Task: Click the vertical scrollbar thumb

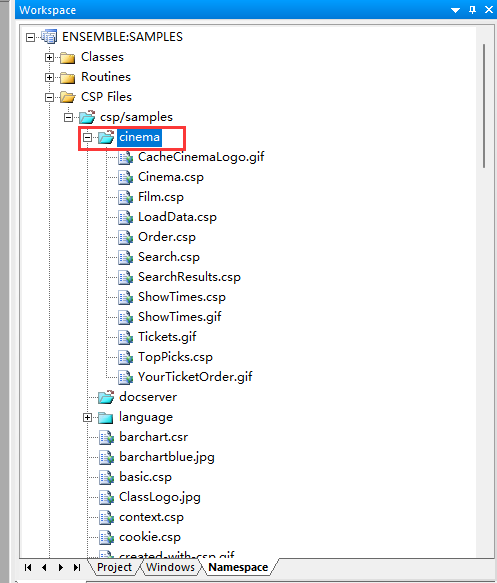Action: click(484, 106)
